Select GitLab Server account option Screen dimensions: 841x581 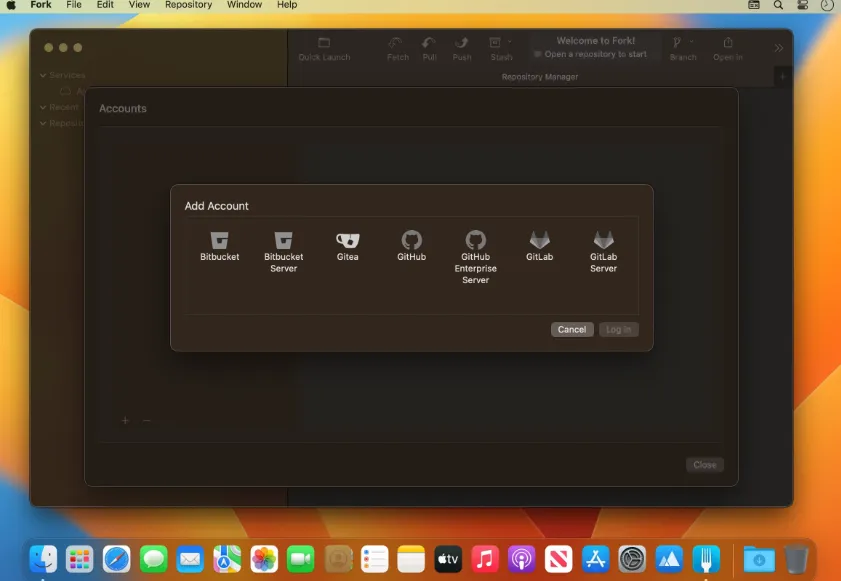tap(603, 252)
